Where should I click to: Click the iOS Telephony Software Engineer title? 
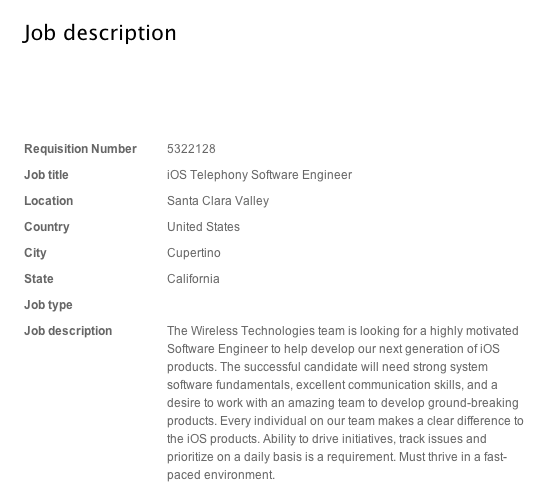(x=259, y=175)
